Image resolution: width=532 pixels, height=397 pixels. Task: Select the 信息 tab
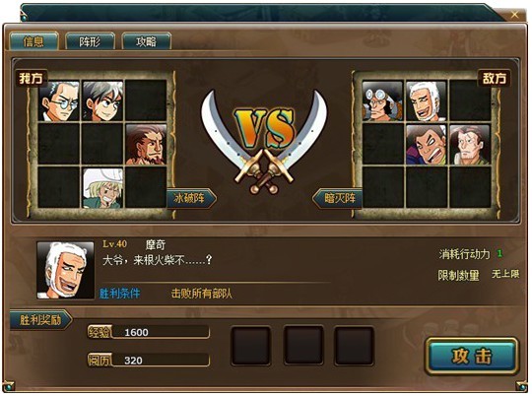pyautogui.click(x=33, y=41)
